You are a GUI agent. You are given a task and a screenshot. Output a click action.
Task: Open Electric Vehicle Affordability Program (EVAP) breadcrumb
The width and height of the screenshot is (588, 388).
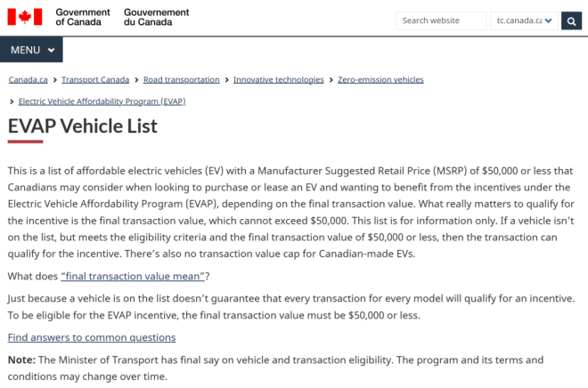102,101
